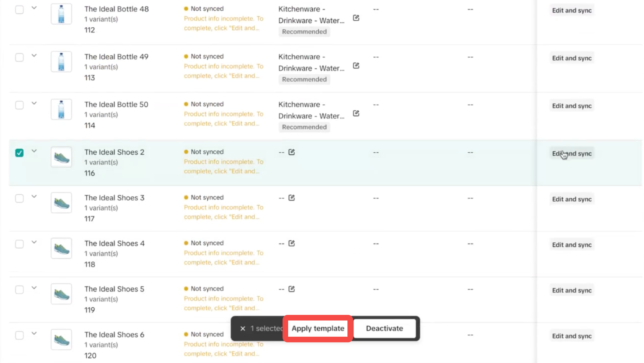Edit category for The Ideal Bottle 49
Screen dimensions: 644x363
(x=356, y=66)
